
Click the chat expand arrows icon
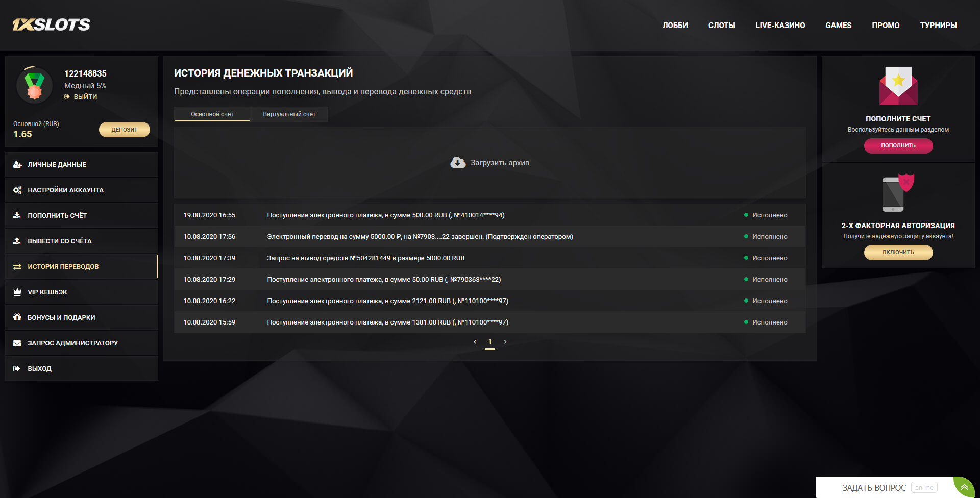pyautogui.click(x=964, y=487)
